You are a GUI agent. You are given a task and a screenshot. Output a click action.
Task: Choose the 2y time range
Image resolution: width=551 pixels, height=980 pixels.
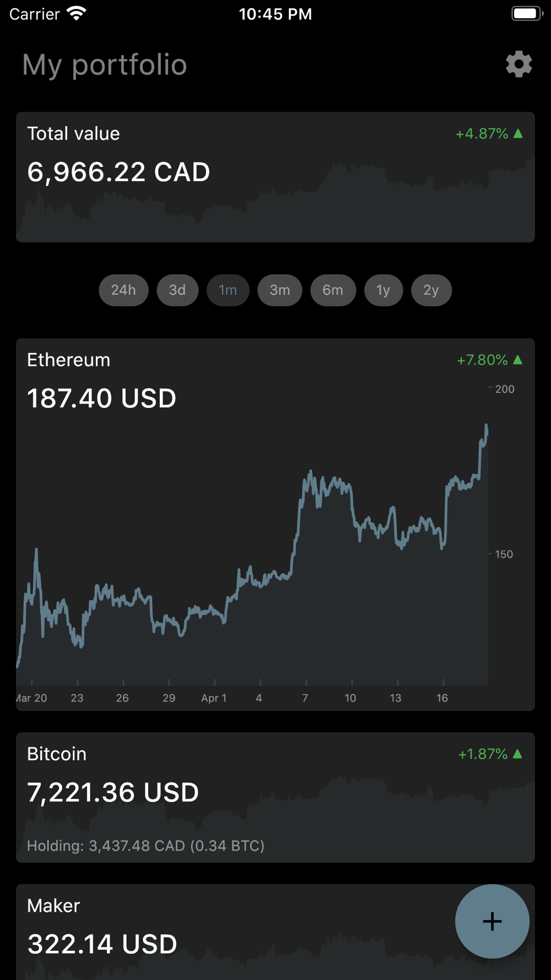431,290
